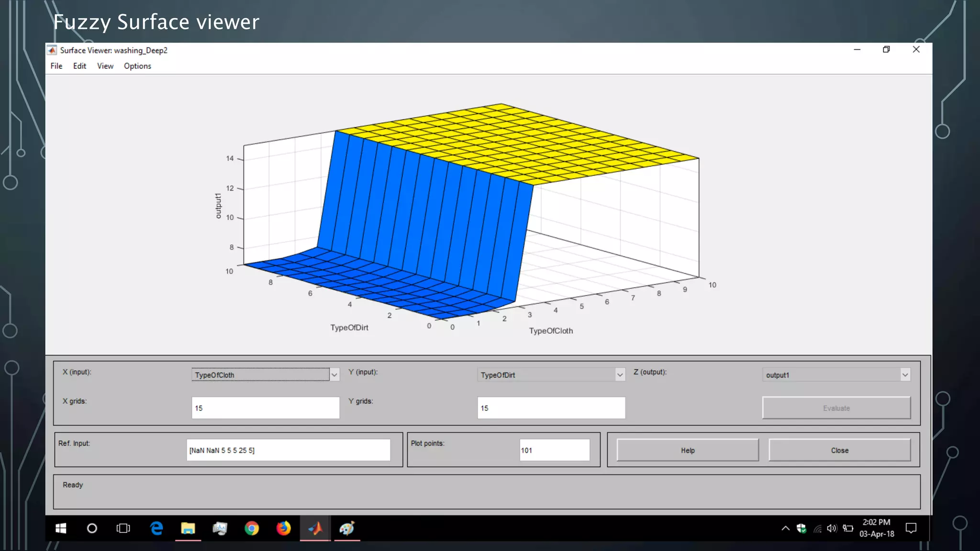Open Action Center notifications icon
The height and width of the screenshot is (551, 980).
[x=911, y=528]
